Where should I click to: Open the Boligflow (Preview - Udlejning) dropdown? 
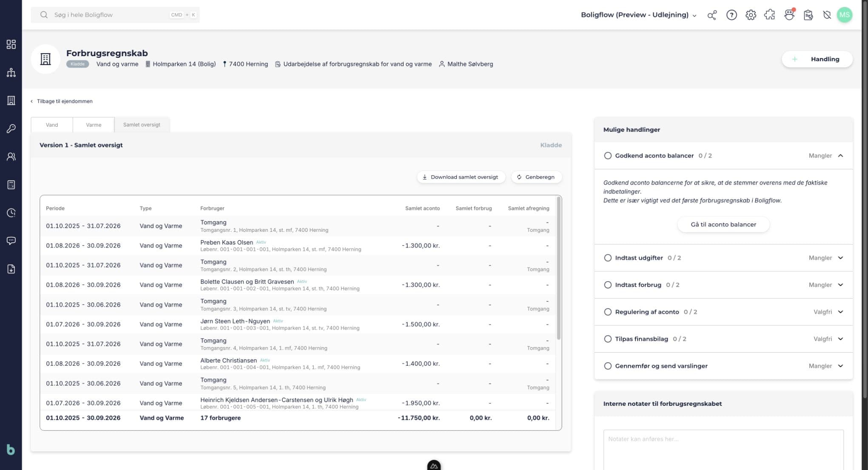tap(639, 15)
